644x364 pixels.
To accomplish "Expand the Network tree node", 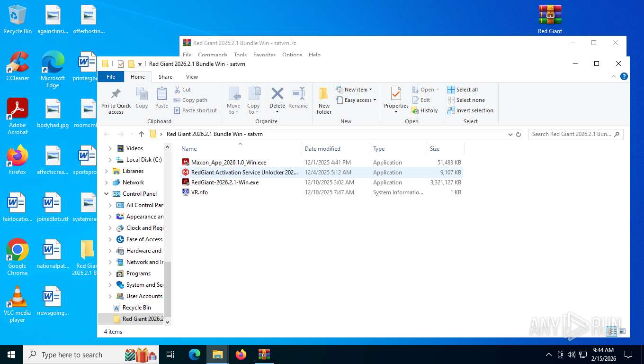I will pos(107,182).
